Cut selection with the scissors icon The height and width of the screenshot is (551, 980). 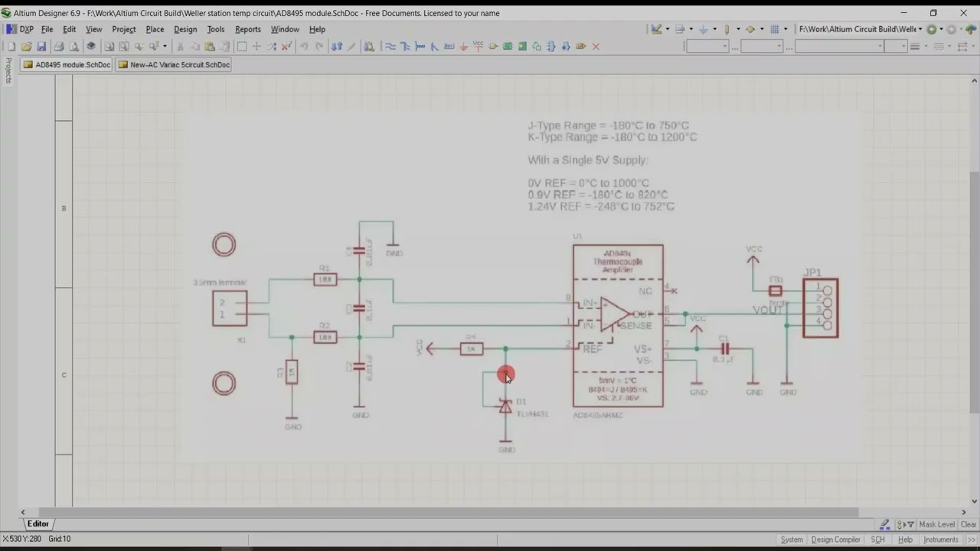pos(181,47)
